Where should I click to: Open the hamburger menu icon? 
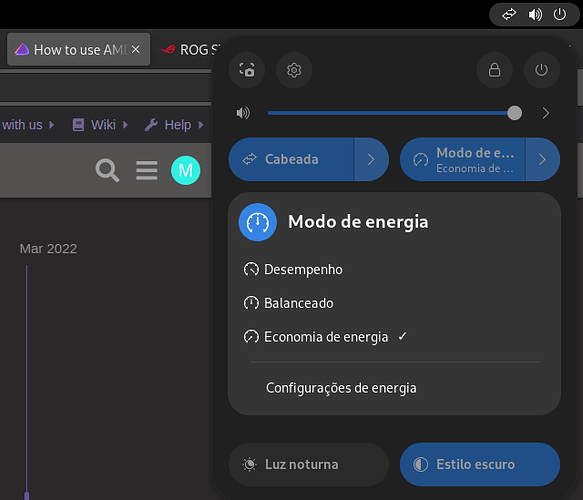pyautogui.click(x=146, y=170)
